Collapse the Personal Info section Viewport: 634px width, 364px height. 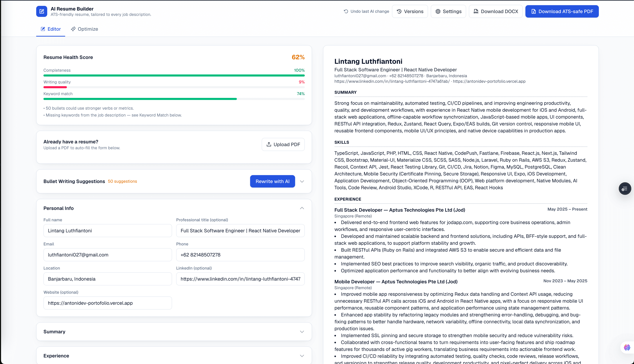(x=302, y=208)
